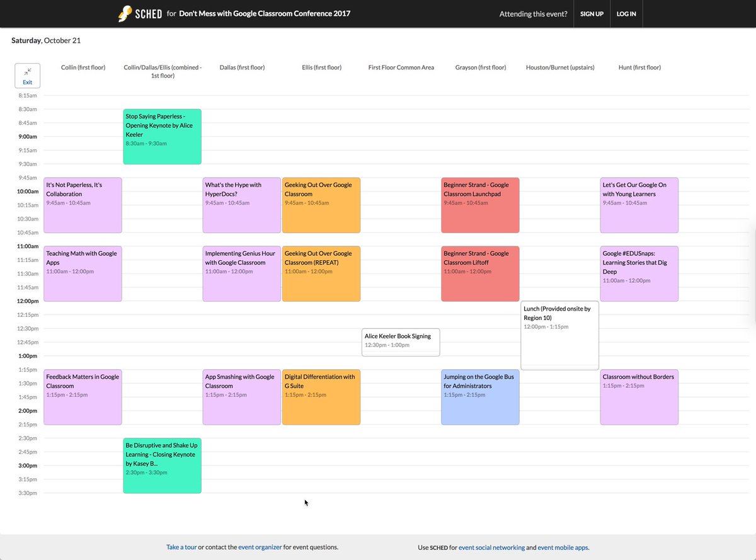Open the conference title link in header
Screen dimensions: 756x560
pos(265,13)
